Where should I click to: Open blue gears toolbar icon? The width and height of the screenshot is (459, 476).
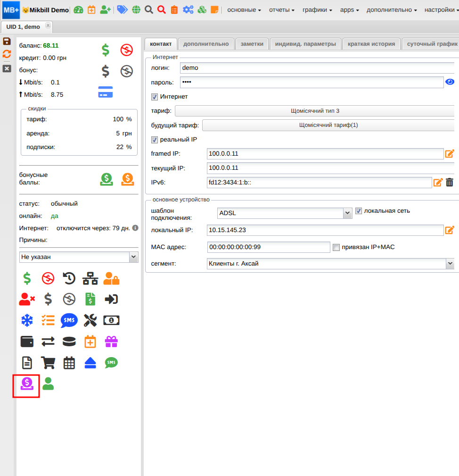(x=188, y=10)
